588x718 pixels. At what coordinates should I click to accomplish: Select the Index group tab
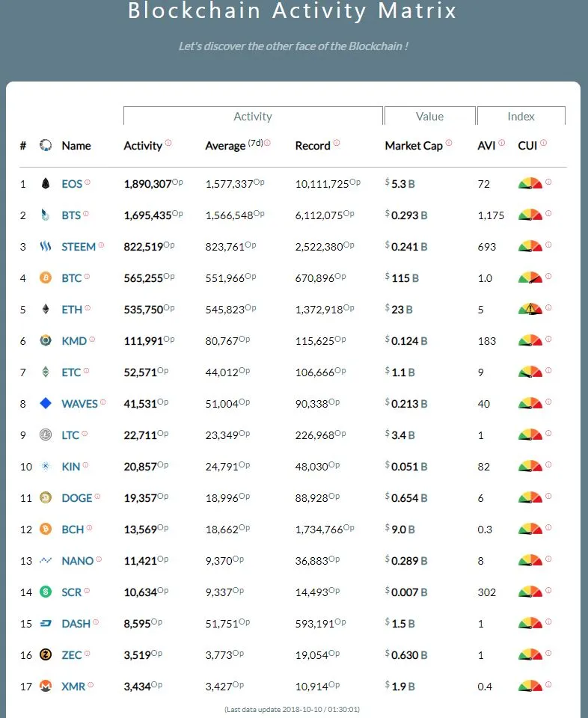(x=521, y=116)
